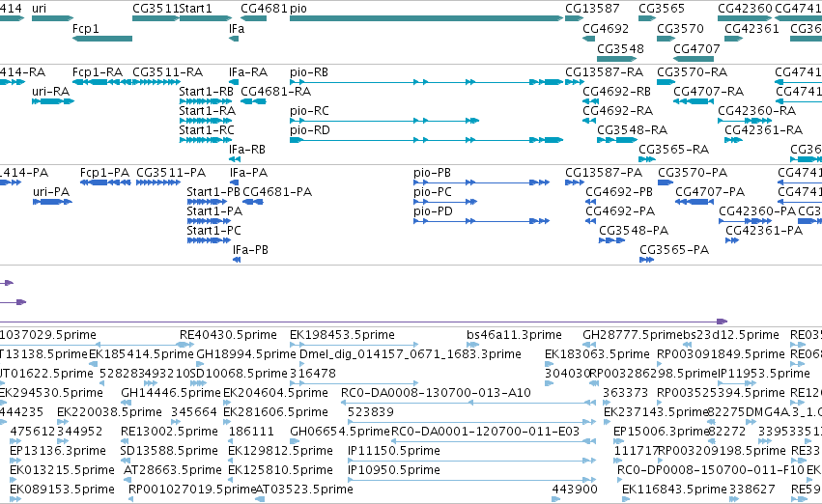Open the IFa-RB transcript label
The height and width of the screenshot is (504, 822).
[247, 150]
